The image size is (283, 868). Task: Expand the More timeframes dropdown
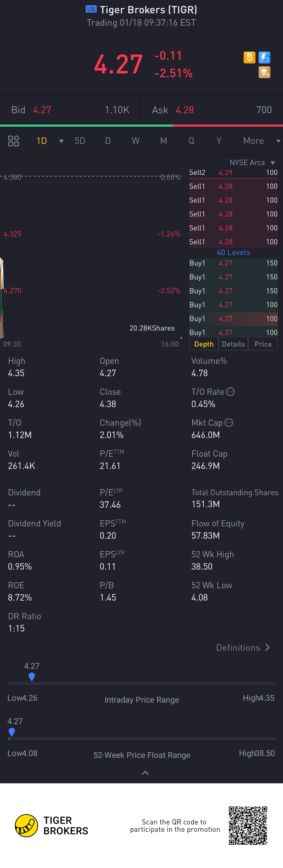pyautogui.click(x=278, y=141)
